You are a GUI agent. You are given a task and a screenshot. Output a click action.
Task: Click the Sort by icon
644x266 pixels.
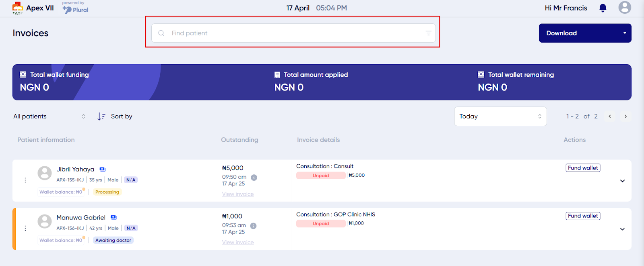(101, 116)
